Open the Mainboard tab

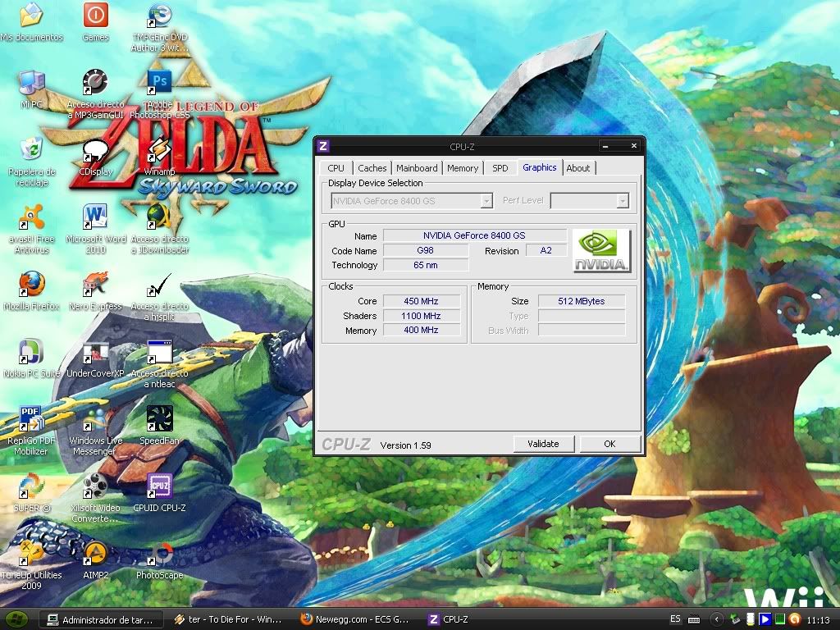pos(417,167)
